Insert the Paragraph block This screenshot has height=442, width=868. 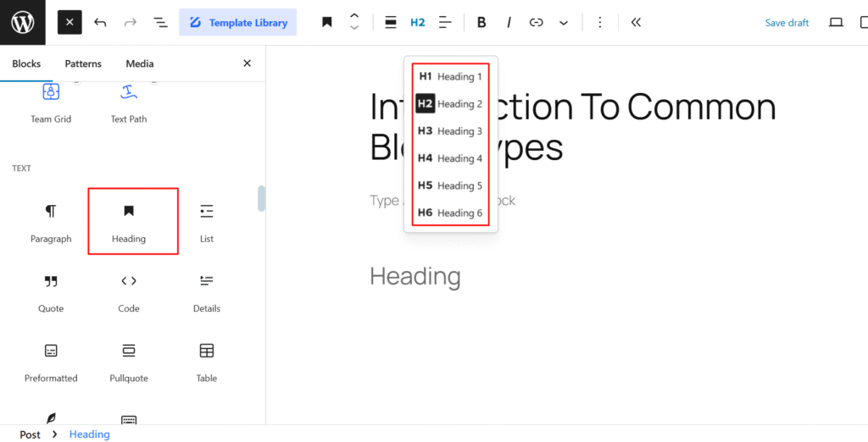(51, 222)
